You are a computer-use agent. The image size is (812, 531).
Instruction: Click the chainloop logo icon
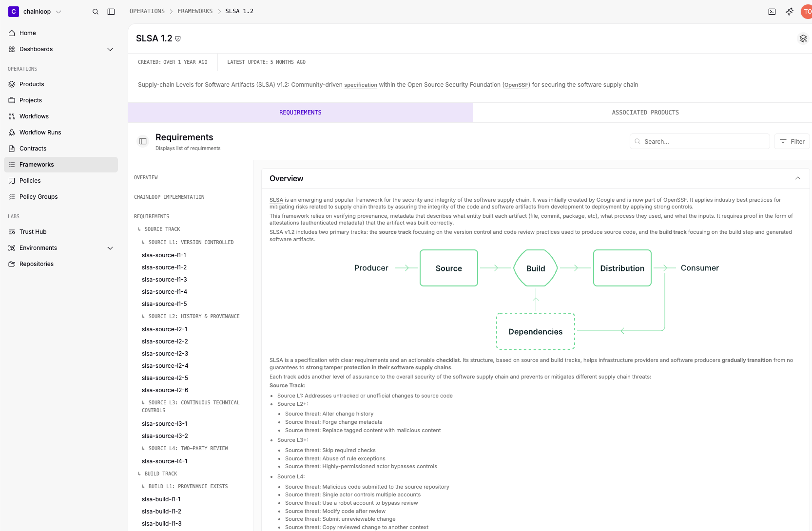[14, 12]
